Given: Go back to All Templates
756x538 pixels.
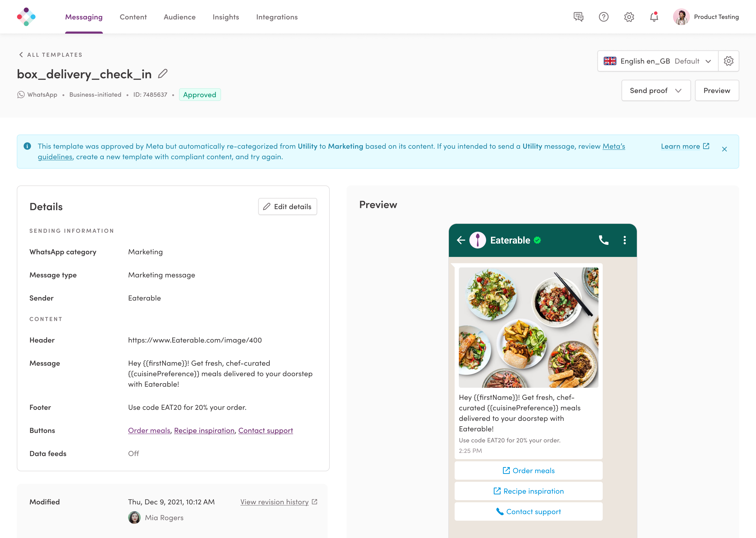Looking at the screenshot, I should click(x=50, y=55).
